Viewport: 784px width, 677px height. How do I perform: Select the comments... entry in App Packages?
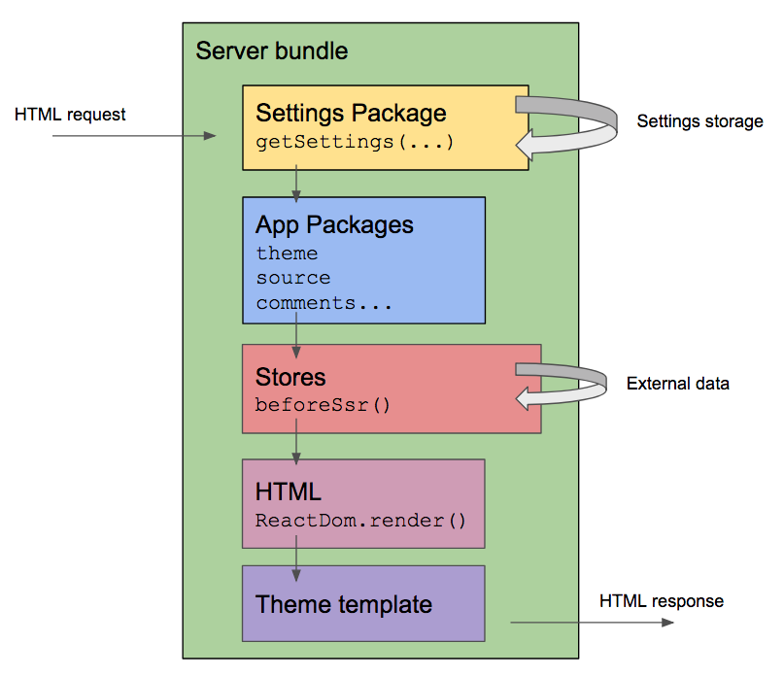(x=324, y=303)
